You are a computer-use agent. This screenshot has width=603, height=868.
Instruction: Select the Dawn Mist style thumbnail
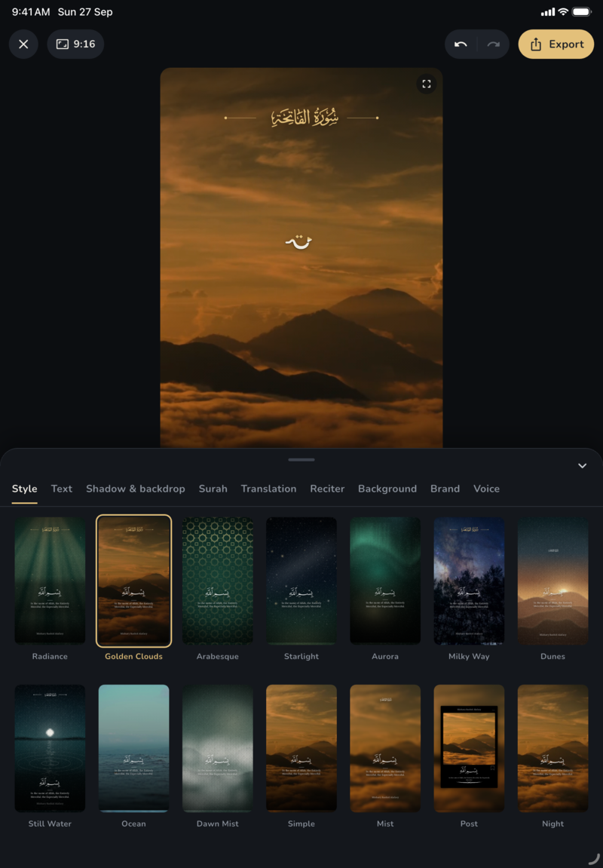[217, 748]
